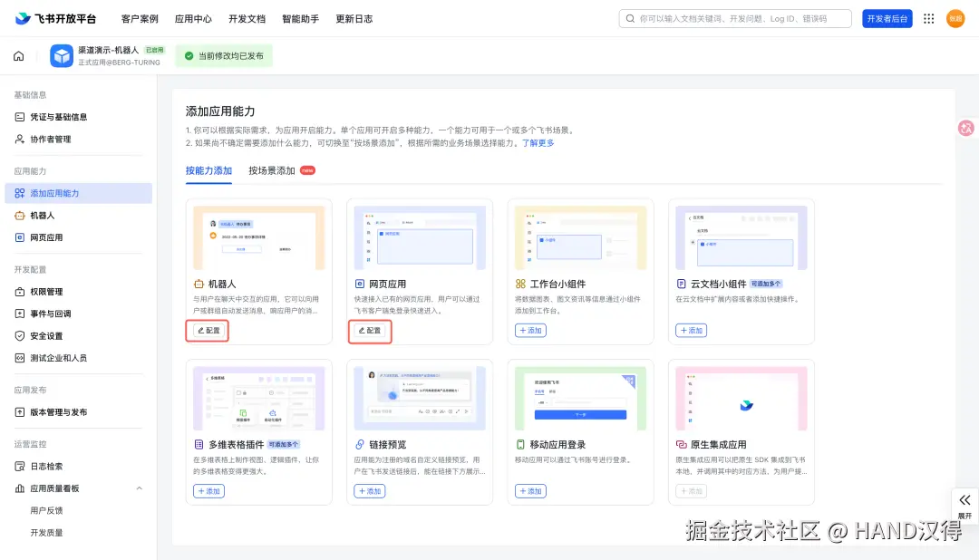Click the 飞书开放平台 logo
The width and height of the screenshot is (979, 560).
[55, 19]
